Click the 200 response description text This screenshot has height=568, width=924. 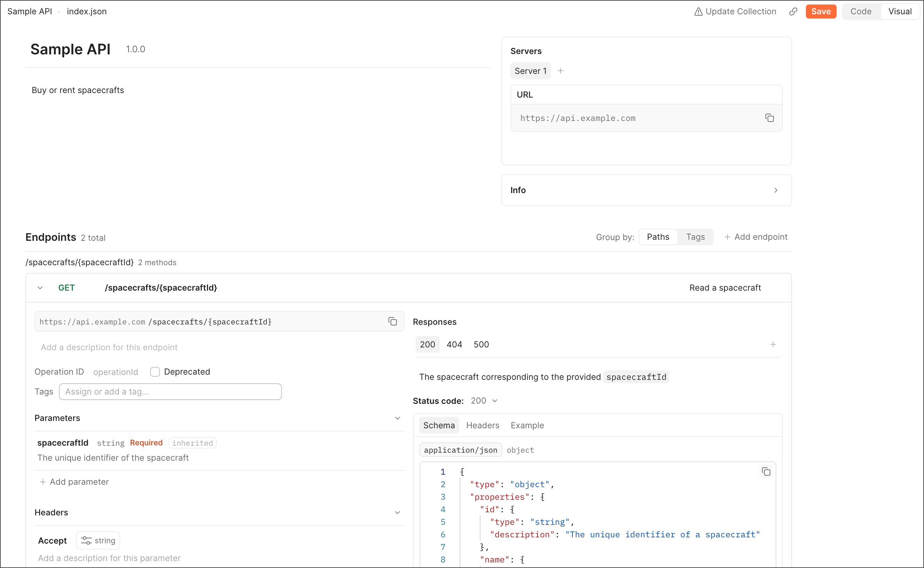(544, 377)
